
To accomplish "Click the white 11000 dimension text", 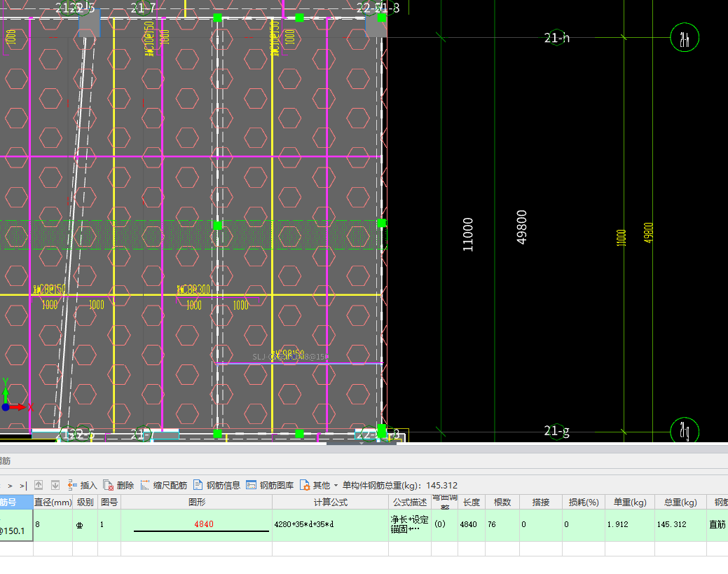I will pos(468,235).
